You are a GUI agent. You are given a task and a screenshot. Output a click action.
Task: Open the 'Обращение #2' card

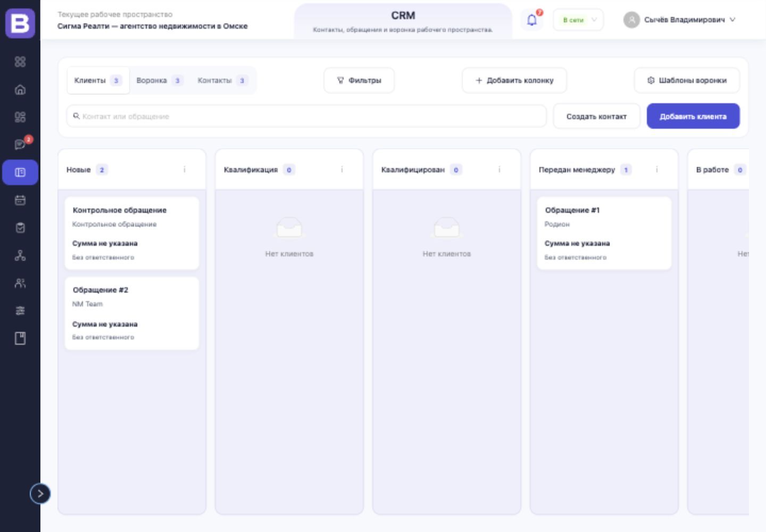(x=132, y=313)
